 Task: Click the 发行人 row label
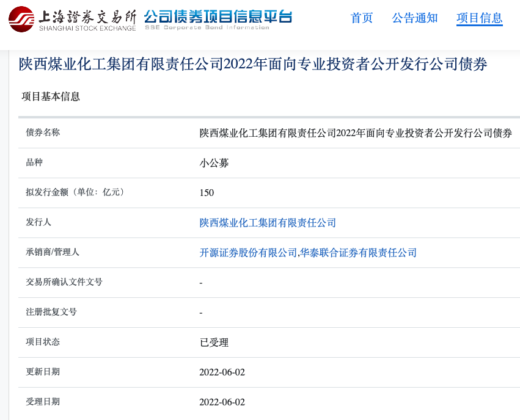38,222
